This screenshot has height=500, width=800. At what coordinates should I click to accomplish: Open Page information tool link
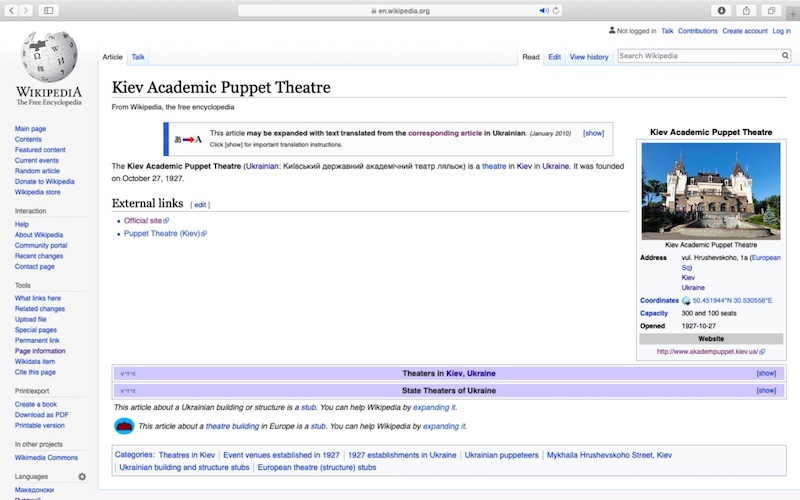[40, 351]
